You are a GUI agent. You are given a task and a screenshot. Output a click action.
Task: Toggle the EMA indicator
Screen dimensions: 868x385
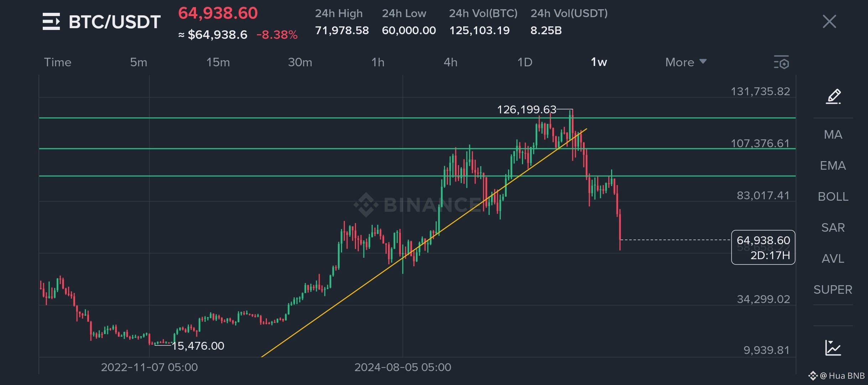[833, 166]
